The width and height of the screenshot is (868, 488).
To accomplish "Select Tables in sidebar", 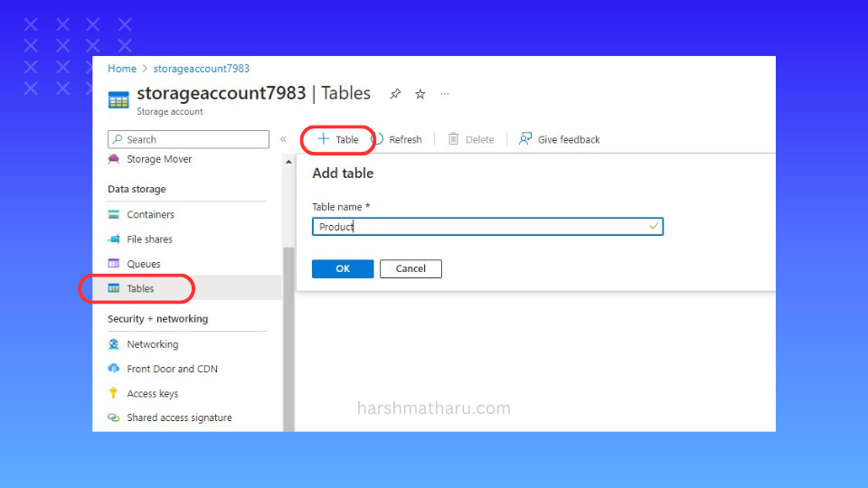I will (187, 288).
